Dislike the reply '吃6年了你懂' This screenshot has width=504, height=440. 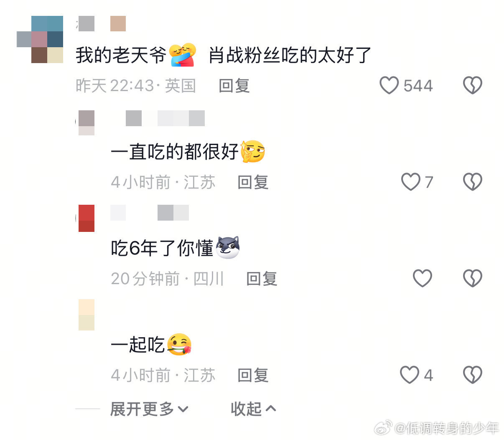(x=473, y=278)
